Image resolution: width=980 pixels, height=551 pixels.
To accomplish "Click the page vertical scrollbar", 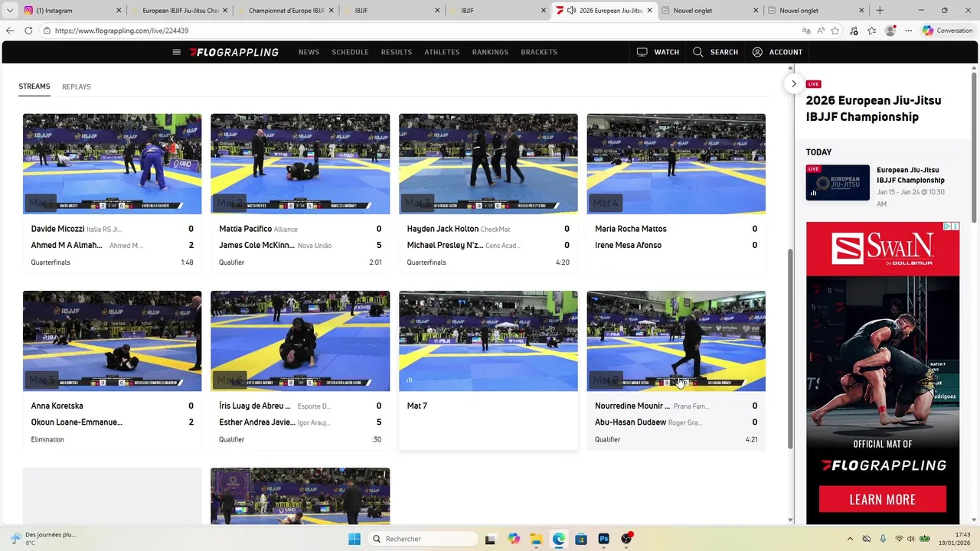I will tap(789, 348).
